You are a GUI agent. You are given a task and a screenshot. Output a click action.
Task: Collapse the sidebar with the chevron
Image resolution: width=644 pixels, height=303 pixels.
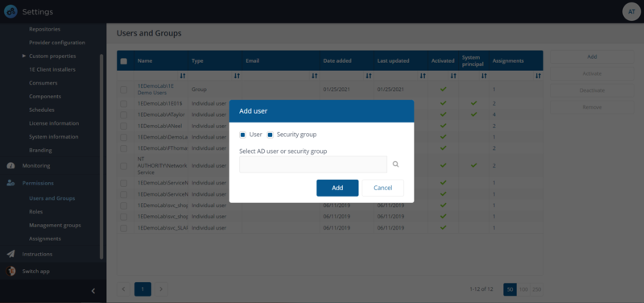tap(93, 291)
